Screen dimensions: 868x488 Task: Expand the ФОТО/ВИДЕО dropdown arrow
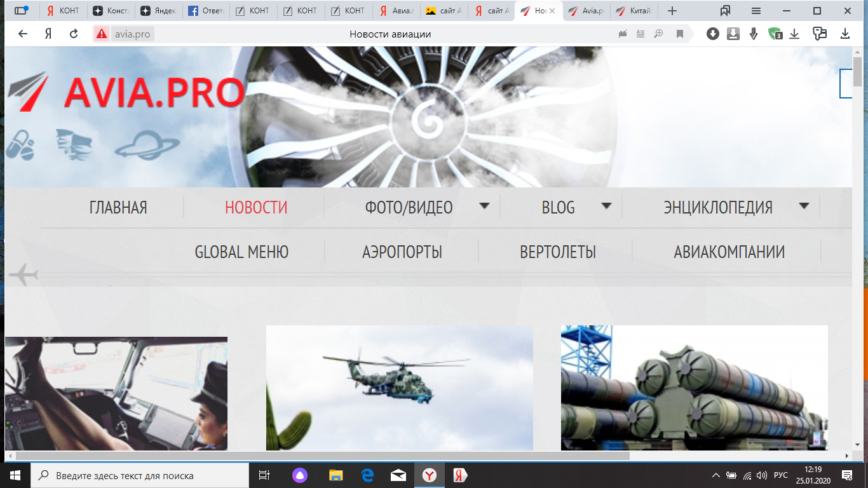(x=484, y=206)
